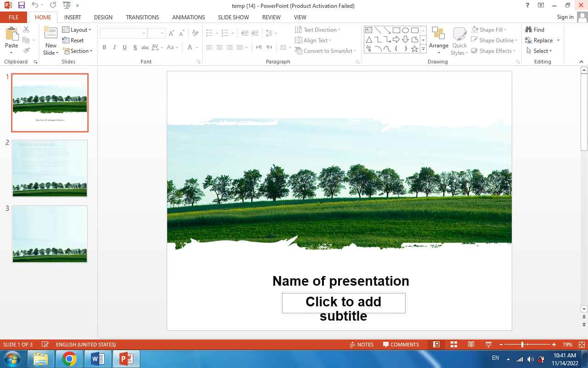This screenshot has width=588, height=368.
Task: Toggle Normal view button in status bar
Action: [x=436, y=345]
